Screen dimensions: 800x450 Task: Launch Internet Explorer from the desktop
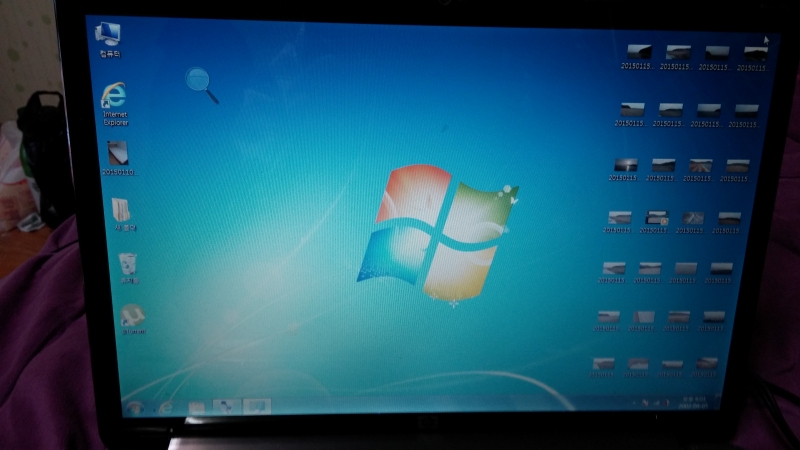115,97
